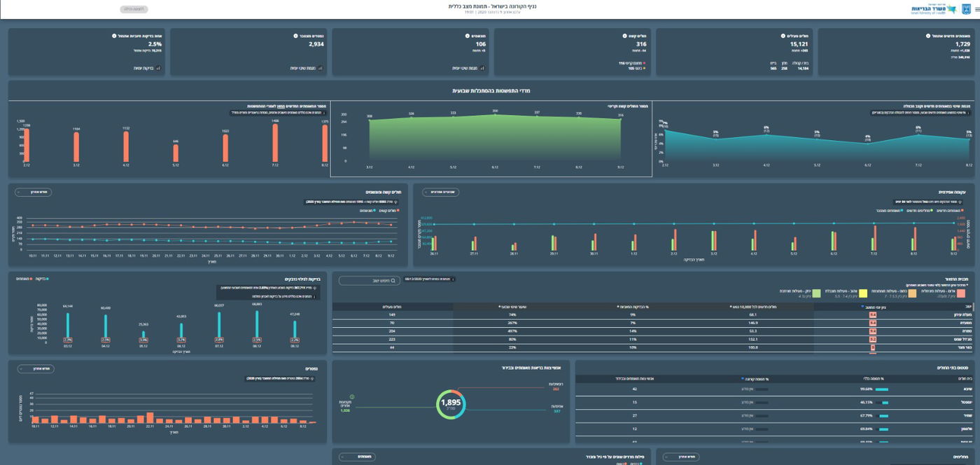Screen dimensions: 980x465
Task: Click info icon on the 2,934 deceased card
Action: point(297,35)
